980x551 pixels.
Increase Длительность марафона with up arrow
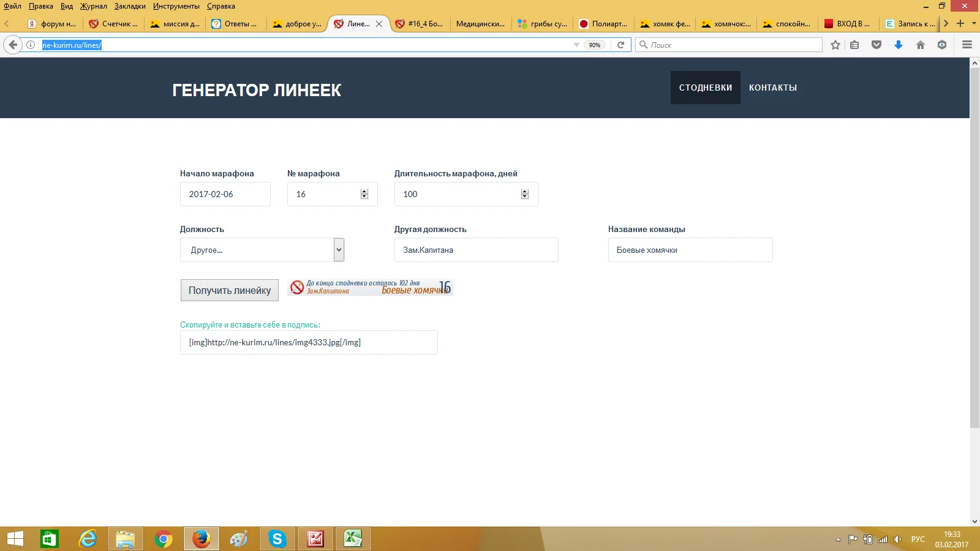[524, 192]
